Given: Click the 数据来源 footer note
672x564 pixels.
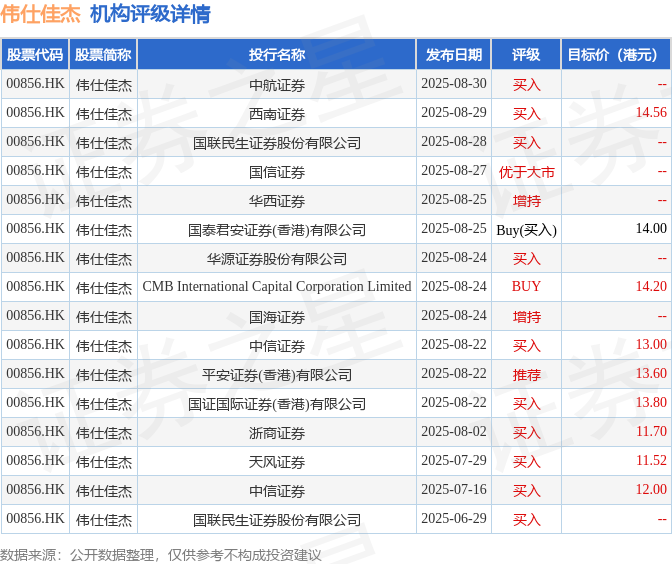Looking at the screenshot, I should 160,555.
